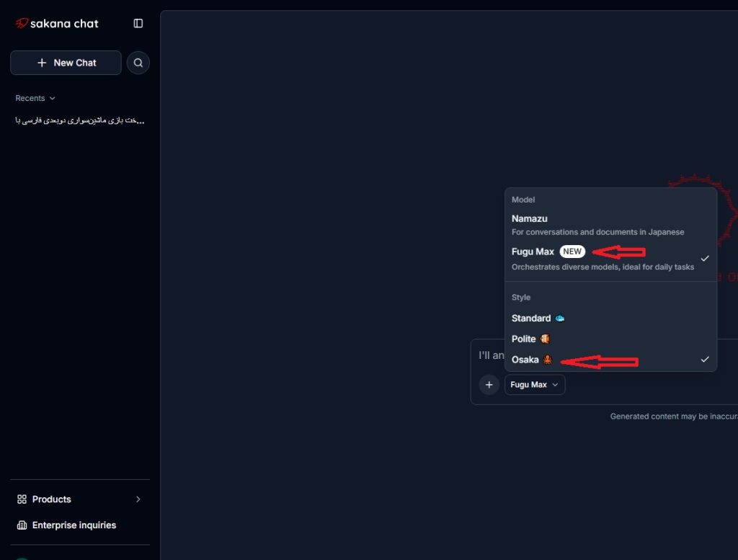
Task: Select the Namazu model
Action: [610, 224]
